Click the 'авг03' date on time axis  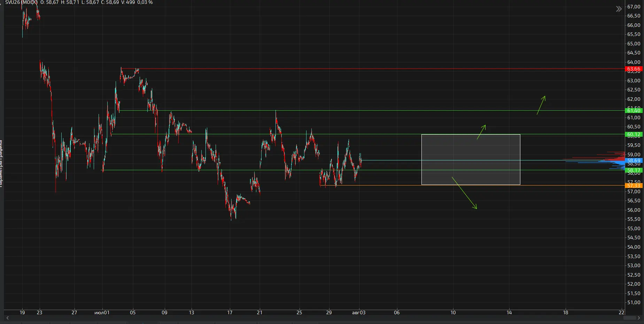pos(359,312)
